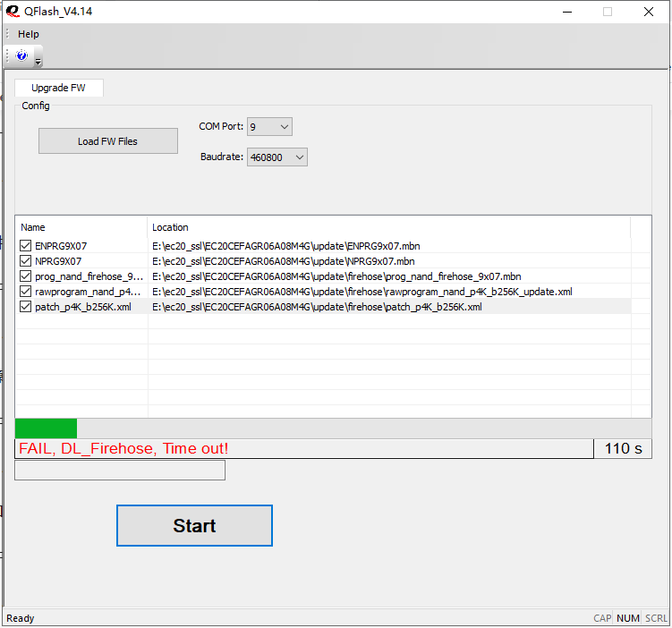This screenshot has height=628, width=672.
Task: Toggle the rawprogram_nand_p4... checkbox
Action: pos(26,292)
